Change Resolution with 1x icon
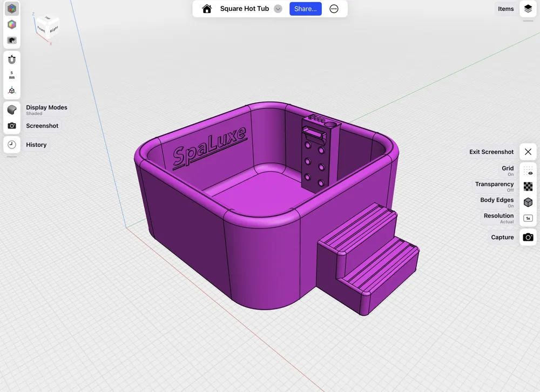The height and width of the screenshot is (392, 540). pos(528,218)
